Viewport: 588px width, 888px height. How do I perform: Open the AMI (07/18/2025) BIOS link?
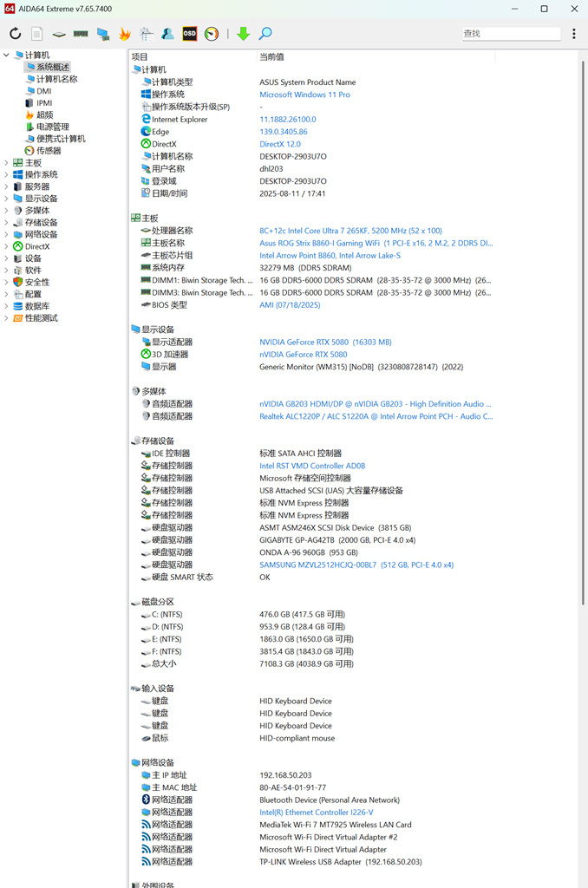[x=290, y=304]
